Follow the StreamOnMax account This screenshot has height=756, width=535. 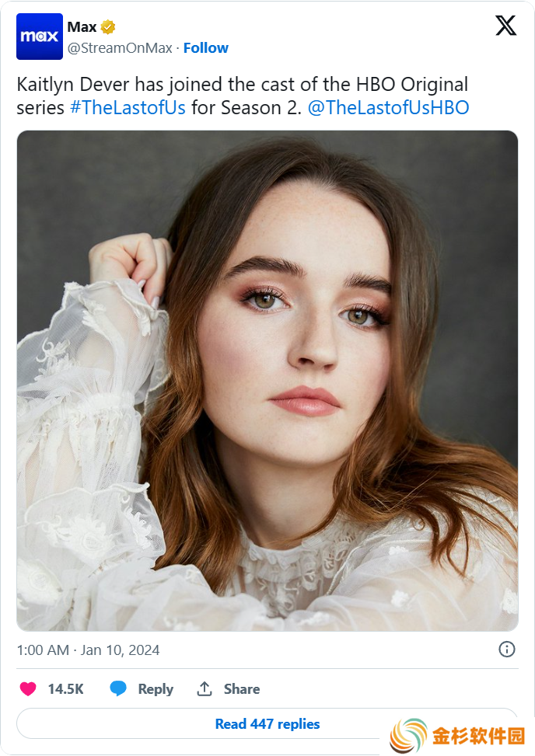(x=206, y=48)
